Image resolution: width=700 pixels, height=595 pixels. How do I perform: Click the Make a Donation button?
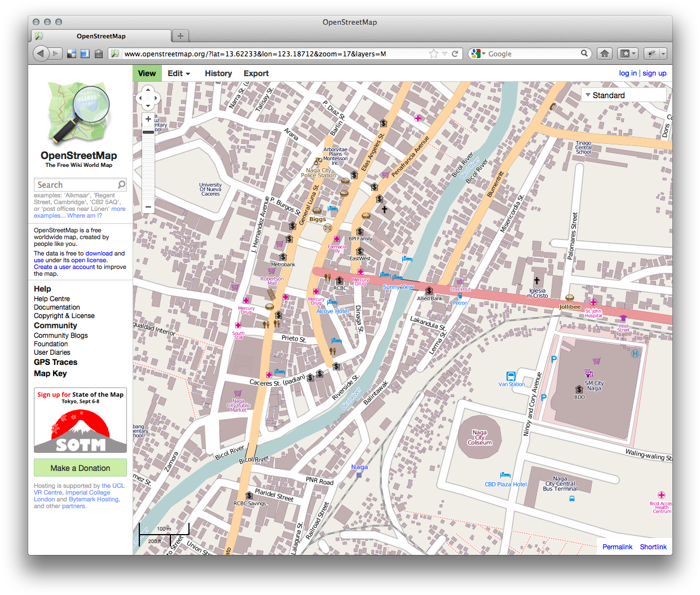80,468
